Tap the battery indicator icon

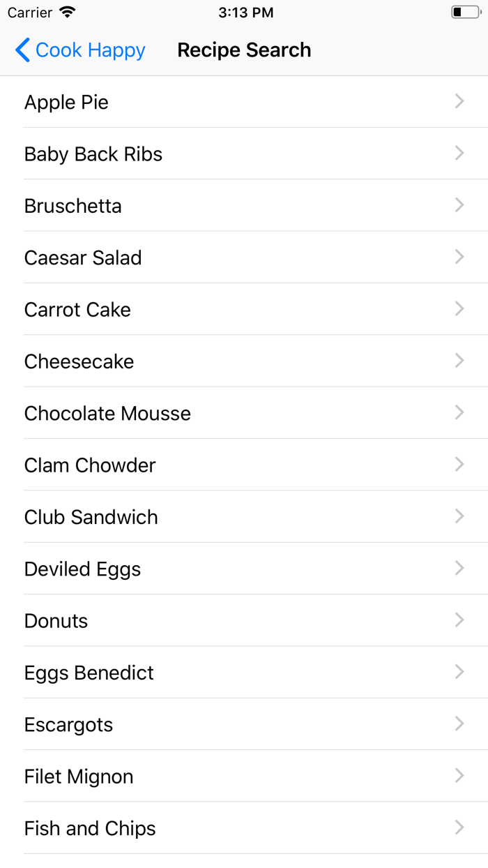coord(466,13)
